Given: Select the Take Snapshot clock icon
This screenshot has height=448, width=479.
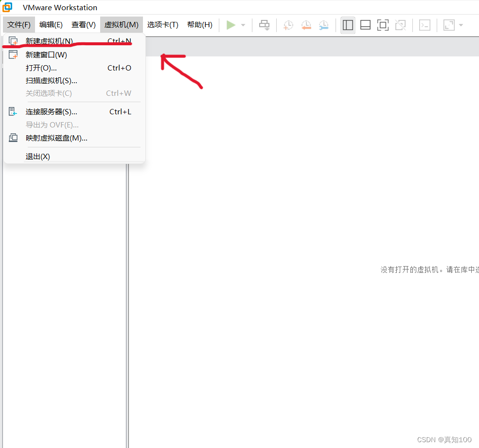Looking at the screenshot, I should 288,25.
